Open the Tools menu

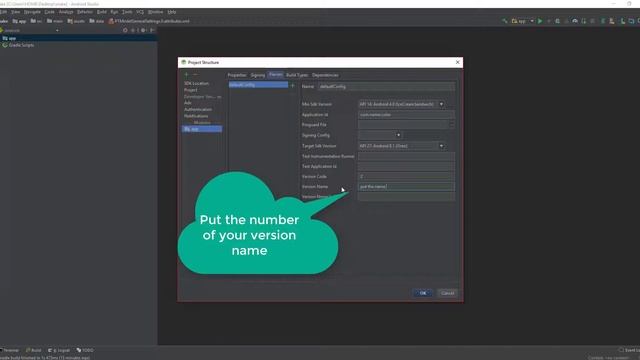pos(127,12)
